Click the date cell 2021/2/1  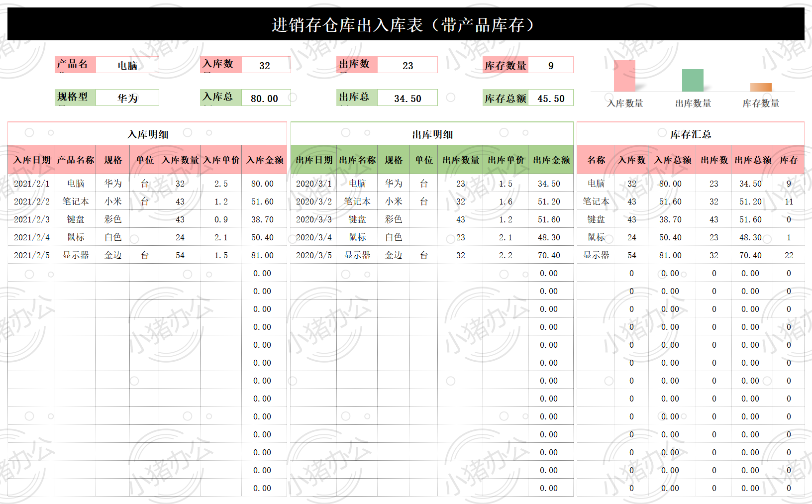(31, 184)
